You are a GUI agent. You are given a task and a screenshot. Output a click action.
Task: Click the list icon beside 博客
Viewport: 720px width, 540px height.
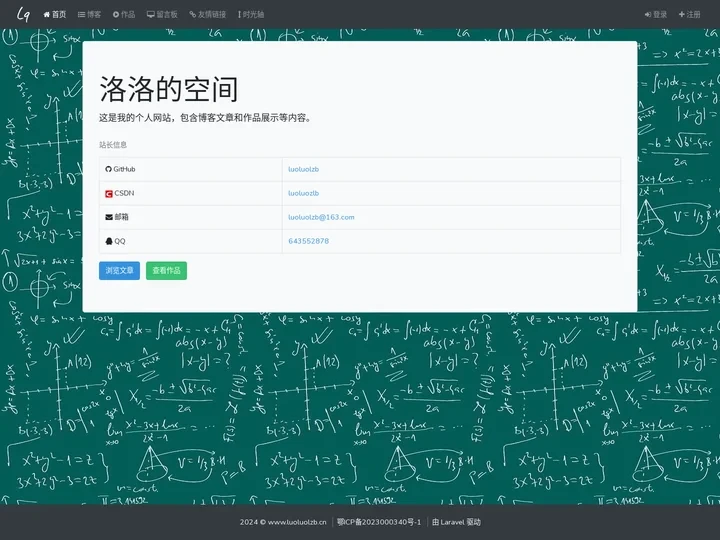tap(81, 15)
